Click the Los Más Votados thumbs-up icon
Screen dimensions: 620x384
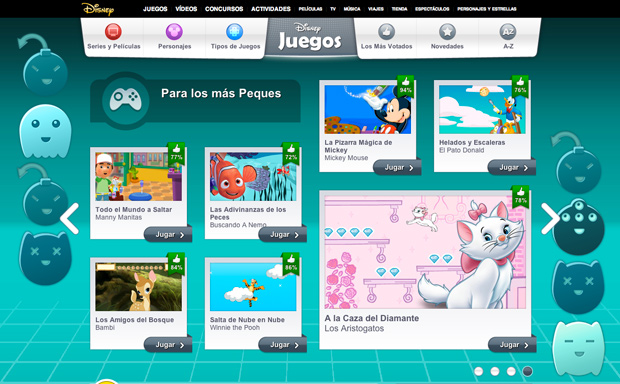point(386,32)
